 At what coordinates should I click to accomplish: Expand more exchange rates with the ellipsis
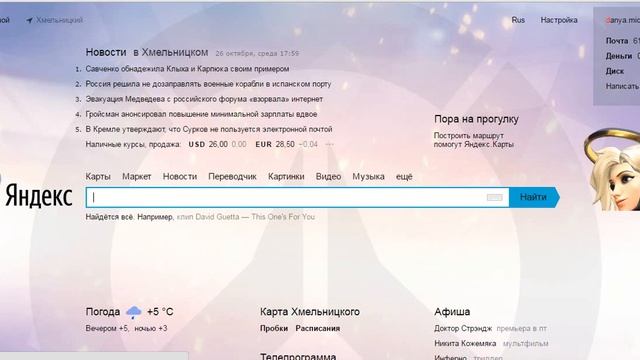click(x=329, y=144)
